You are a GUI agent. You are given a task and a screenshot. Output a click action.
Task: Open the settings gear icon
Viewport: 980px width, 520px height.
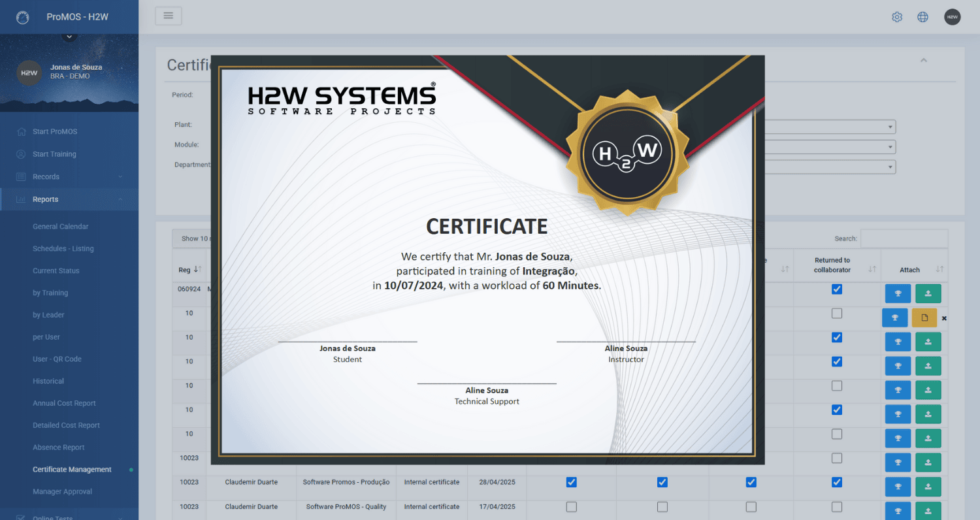tap(897, 17)
